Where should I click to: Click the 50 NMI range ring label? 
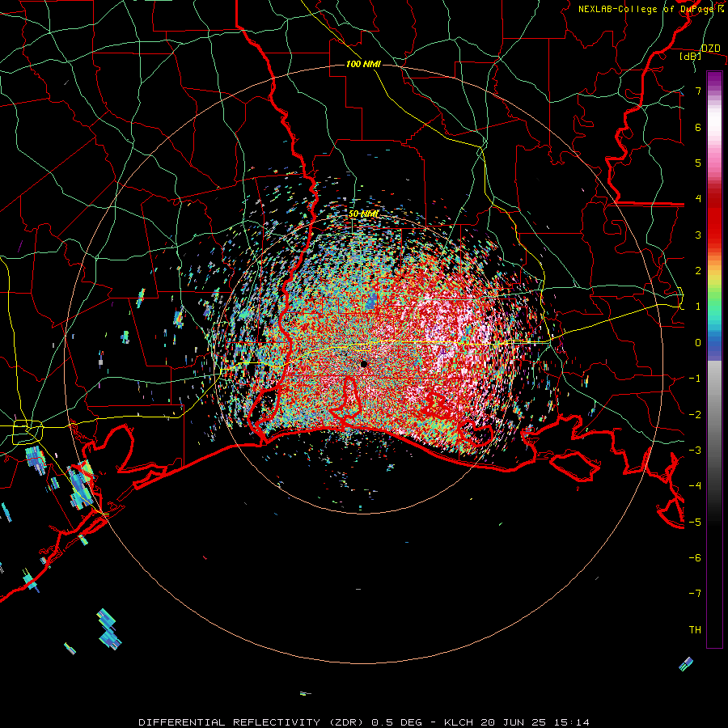coord(363,214)
